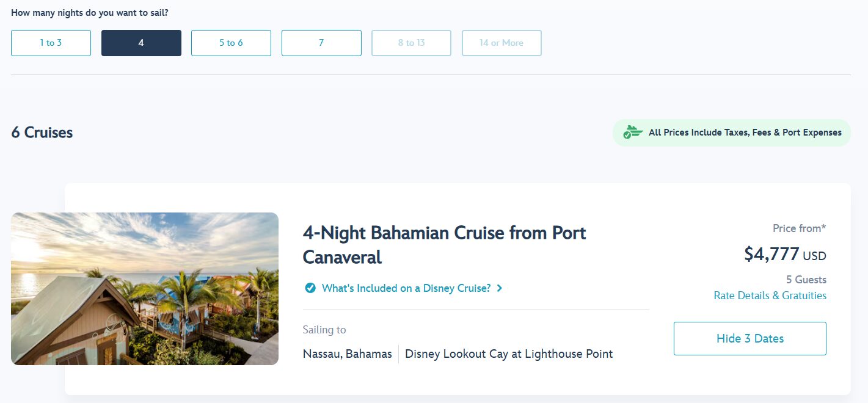This screenshot has height=403, width=868.
Task: Click the 14 or More nights option
Action: [x=501, y=43]
